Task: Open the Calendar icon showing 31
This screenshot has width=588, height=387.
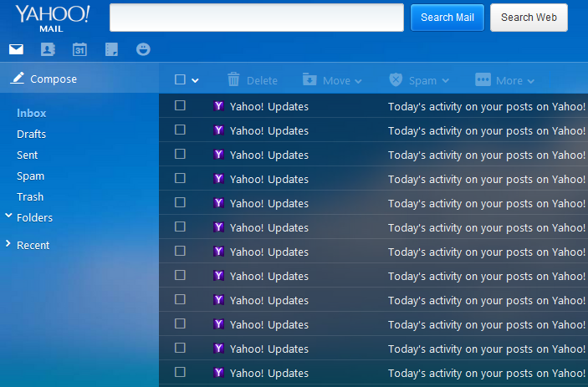Action: point(79,49)
